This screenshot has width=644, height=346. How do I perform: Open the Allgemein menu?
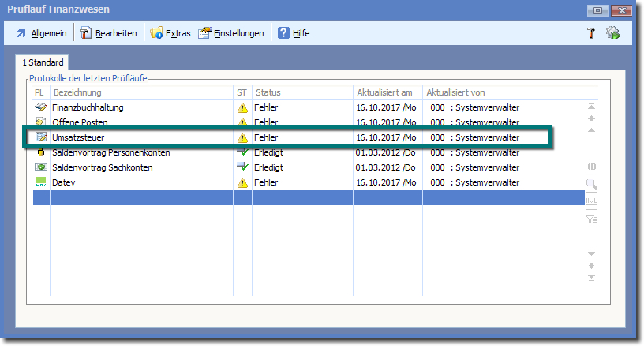[43, 33]
